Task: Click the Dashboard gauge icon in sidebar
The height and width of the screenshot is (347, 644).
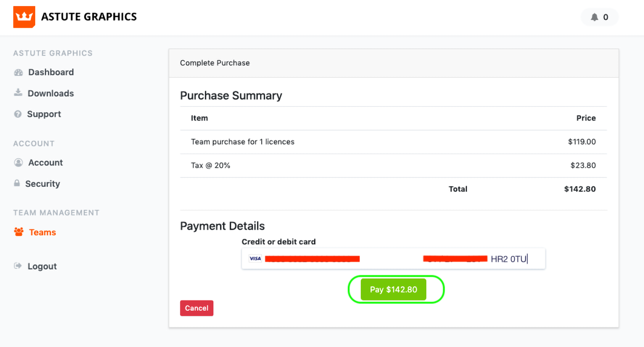Action: 19,72
